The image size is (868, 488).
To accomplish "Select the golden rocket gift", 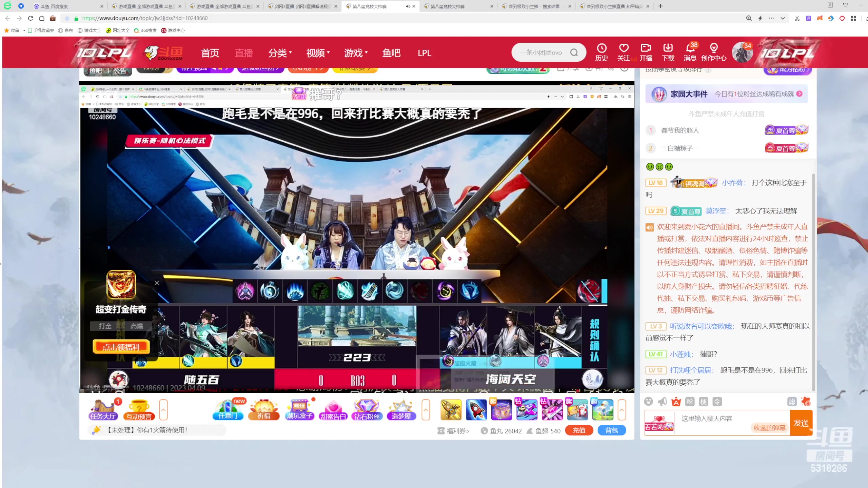I will (451, 410).
